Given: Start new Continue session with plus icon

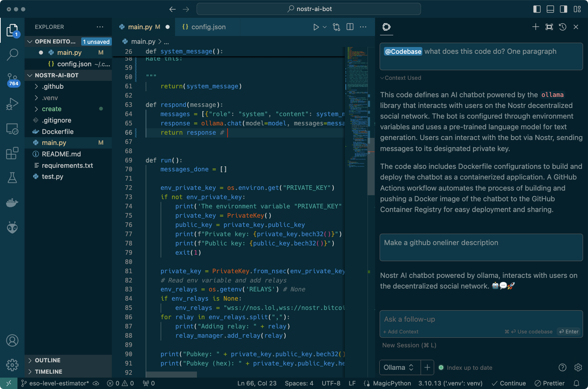Looking at the screenshot, I should (536, 27).
